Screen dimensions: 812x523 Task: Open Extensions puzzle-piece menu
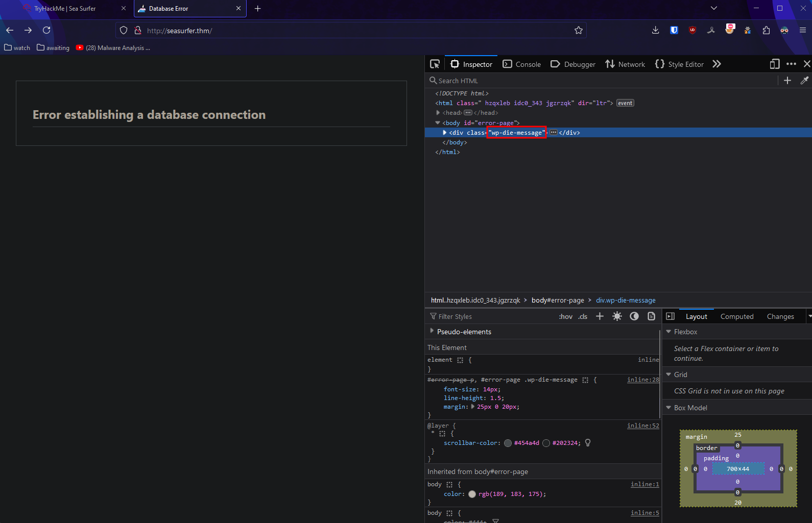(766, 30)
